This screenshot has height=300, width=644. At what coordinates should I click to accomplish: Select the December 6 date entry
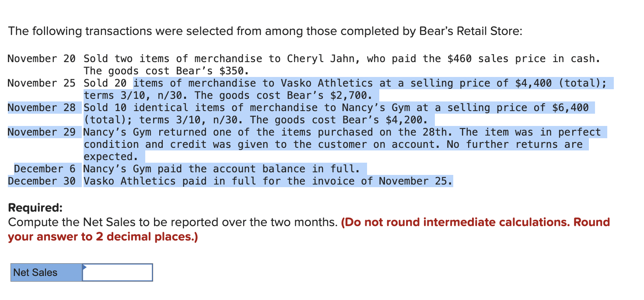(44, 169)
